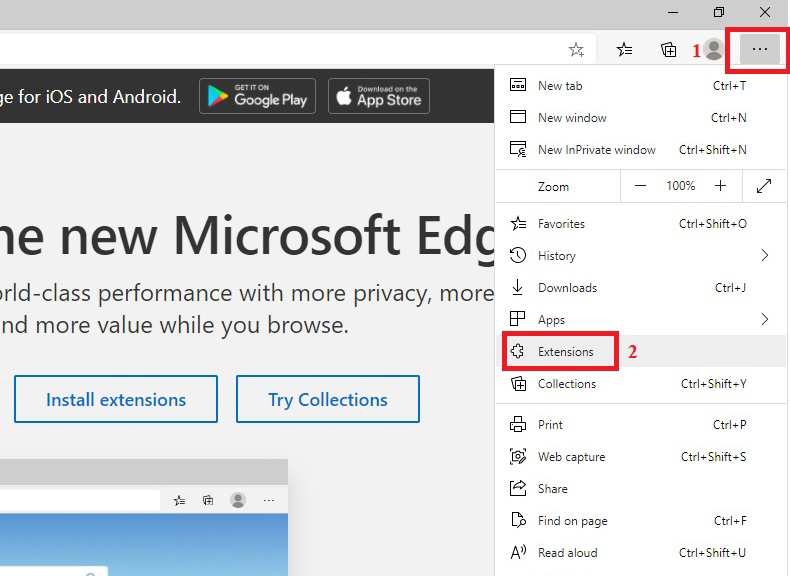Open Favorites from the menu
The height and width of the screenshot is (576, 790).
click(640, 223)
